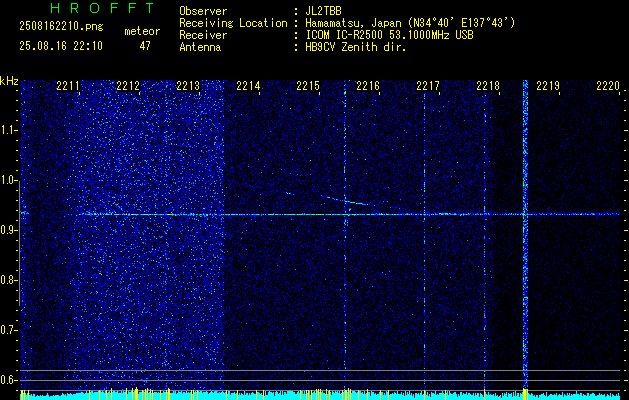Click the Observer label
The height and width of the screenshot is (400, 629).
(x=203, y=11)
